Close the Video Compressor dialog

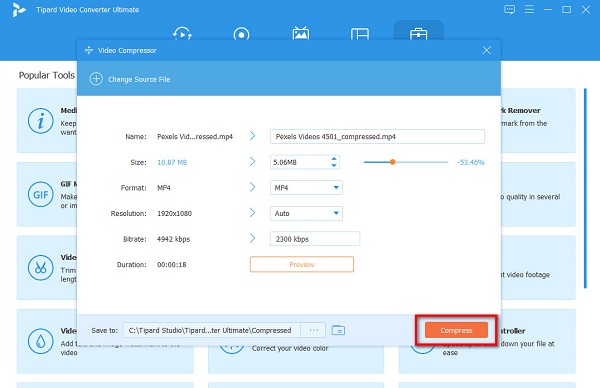tap(486, 50)
